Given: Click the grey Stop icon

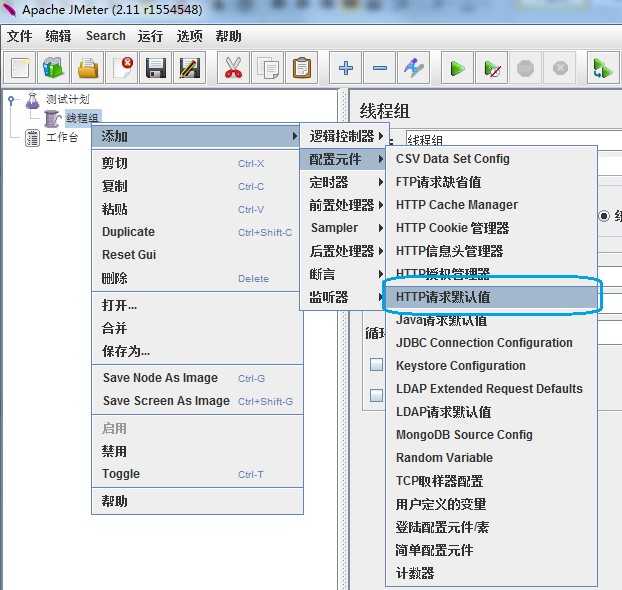Looking at the screenshot, I should (x=526, y=67).
